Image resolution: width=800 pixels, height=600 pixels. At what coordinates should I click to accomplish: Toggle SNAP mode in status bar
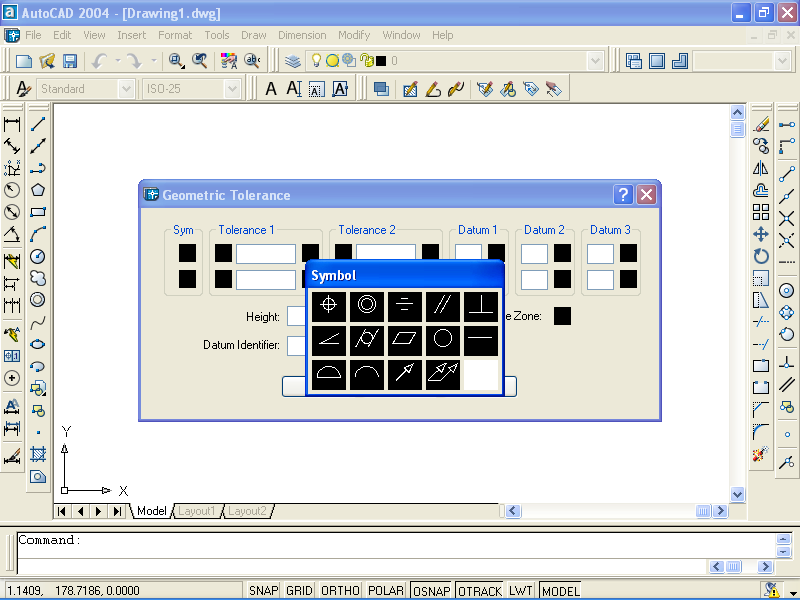(x=263, y=591)
